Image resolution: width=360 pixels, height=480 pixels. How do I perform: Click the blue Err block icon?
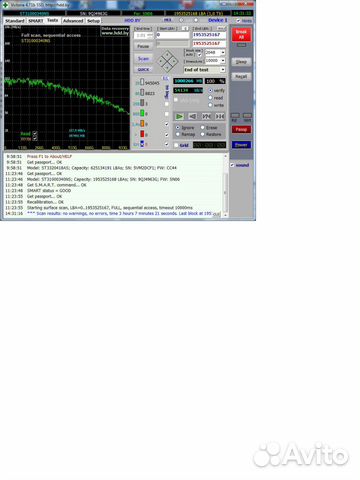click(x=142, y=144)
